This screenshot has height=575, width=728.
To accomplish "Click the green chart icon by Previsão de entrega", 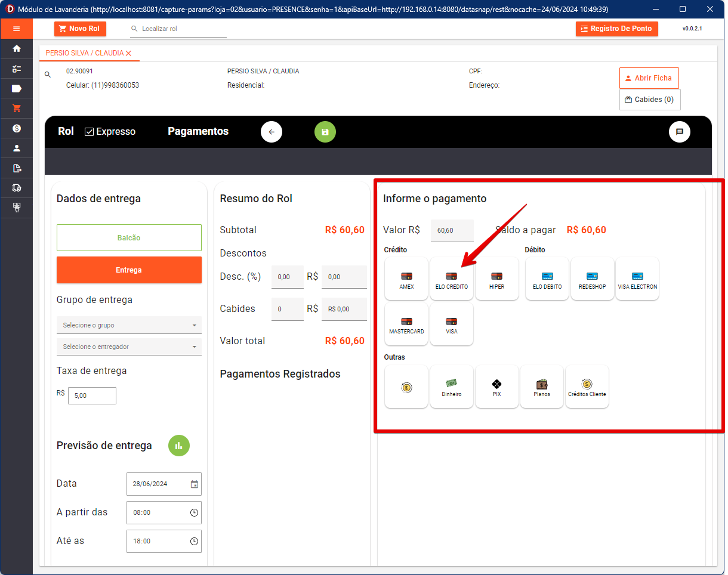I will [x=179, y=446].
